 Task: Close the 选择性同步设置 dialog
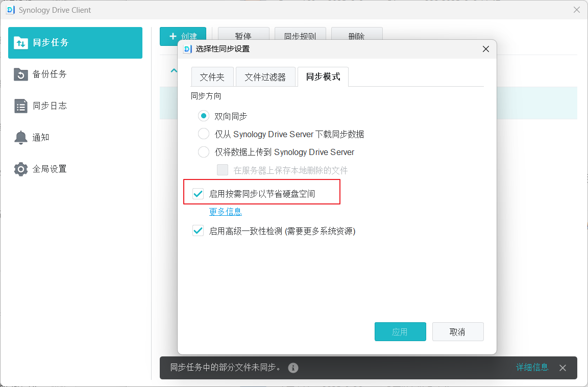click(485, 49)
